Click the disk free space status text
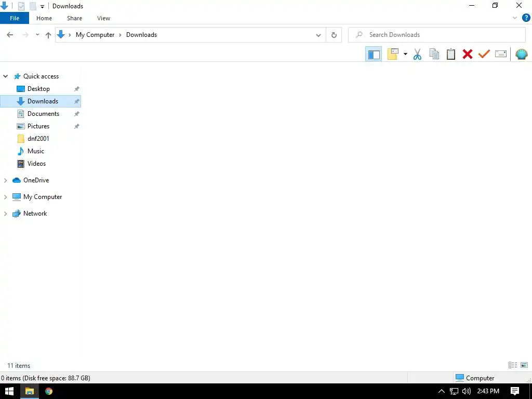This screenshot has height=399, width=532. point(46,378)
